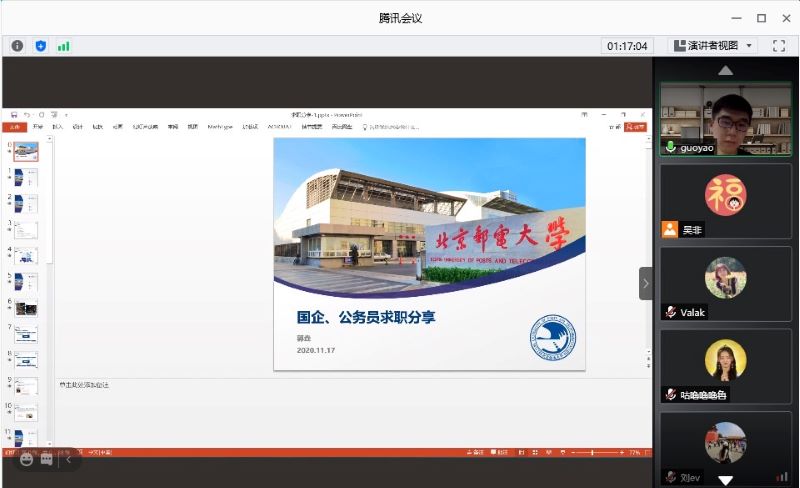Click the slide thumbnail panel scrollbar
Screen dimensions: 800x488
click(x=49, y=203)
